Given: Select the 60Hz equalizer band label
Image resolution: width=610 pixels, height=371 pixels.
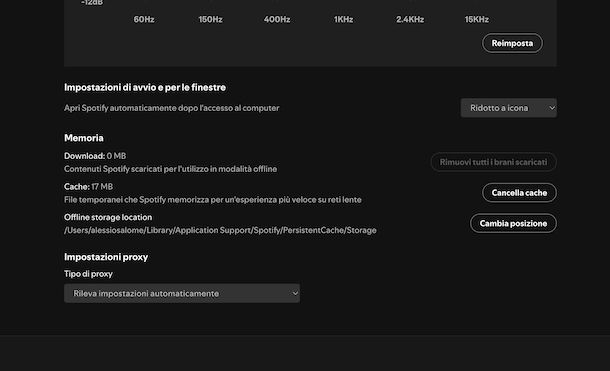Looking at the screenshot, I should point(144,19).
